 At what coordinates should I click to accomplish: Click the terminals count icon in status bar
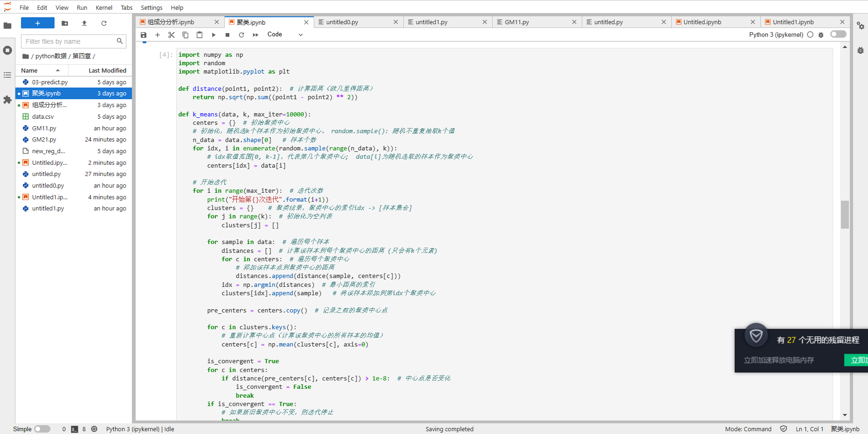[75, 429]
